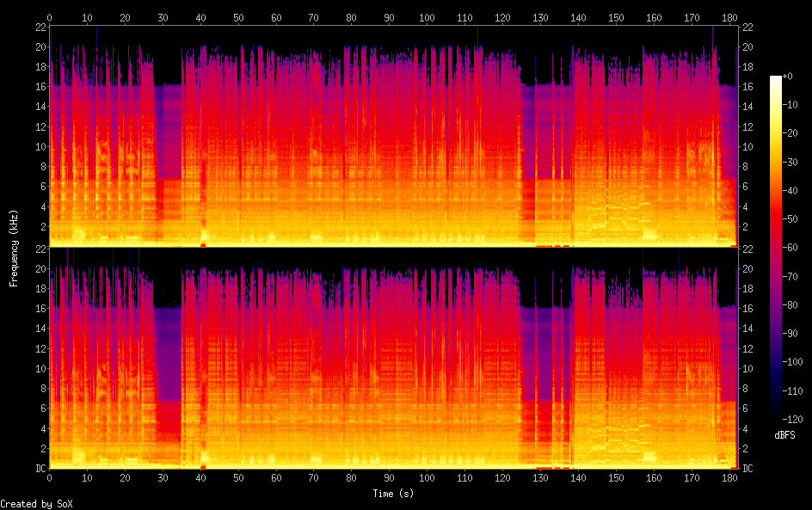Click the DC label at bottom left of the lower channel
This screenshot has width=812, height=510.
coord(40,469)
